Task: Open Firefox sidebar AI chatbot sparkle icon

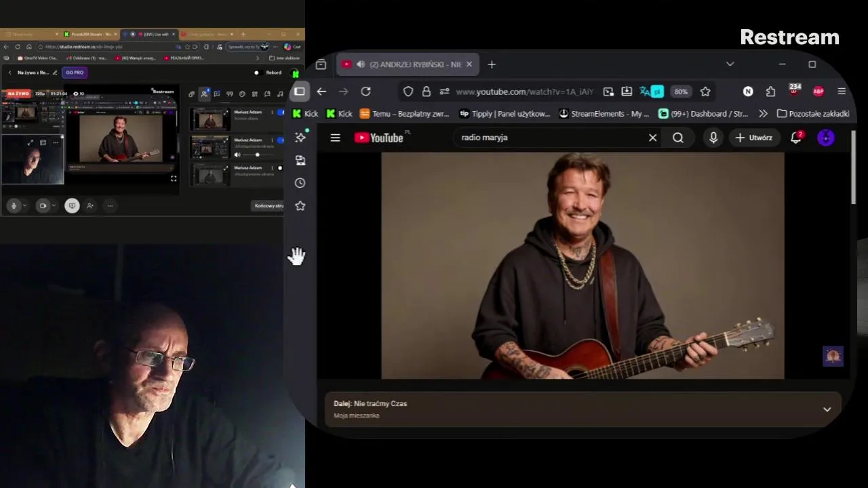Action: [300, 137]
